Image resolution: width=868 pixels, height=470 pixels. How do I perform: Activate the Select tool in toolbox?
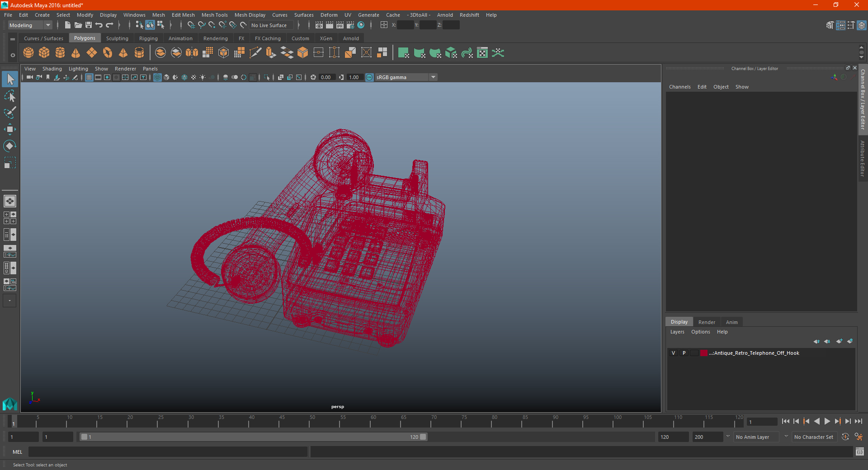[x=10, y=80]
